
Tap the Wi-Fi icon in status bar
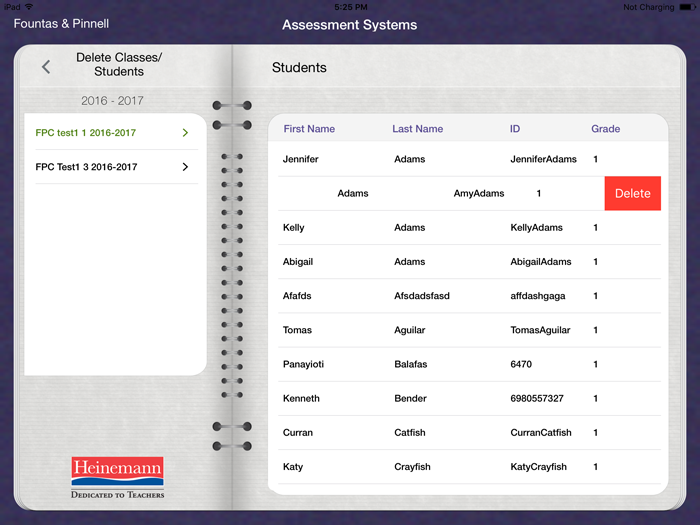28,7
